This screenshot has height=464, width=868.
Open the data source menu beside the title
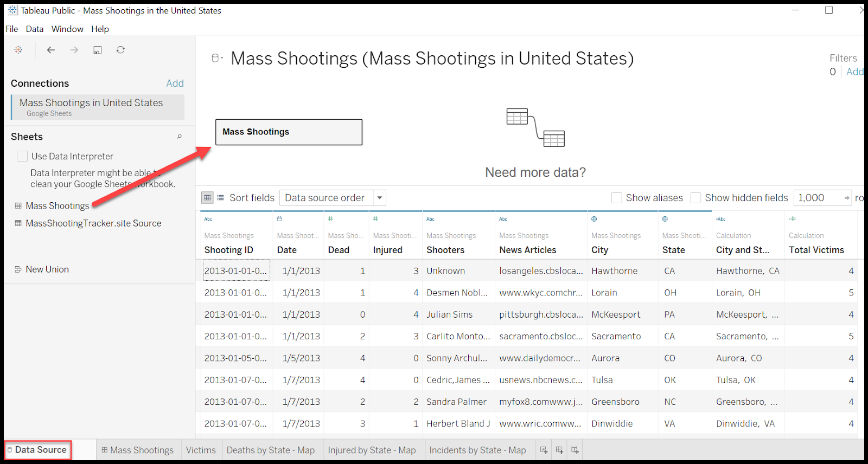(218, 58)
